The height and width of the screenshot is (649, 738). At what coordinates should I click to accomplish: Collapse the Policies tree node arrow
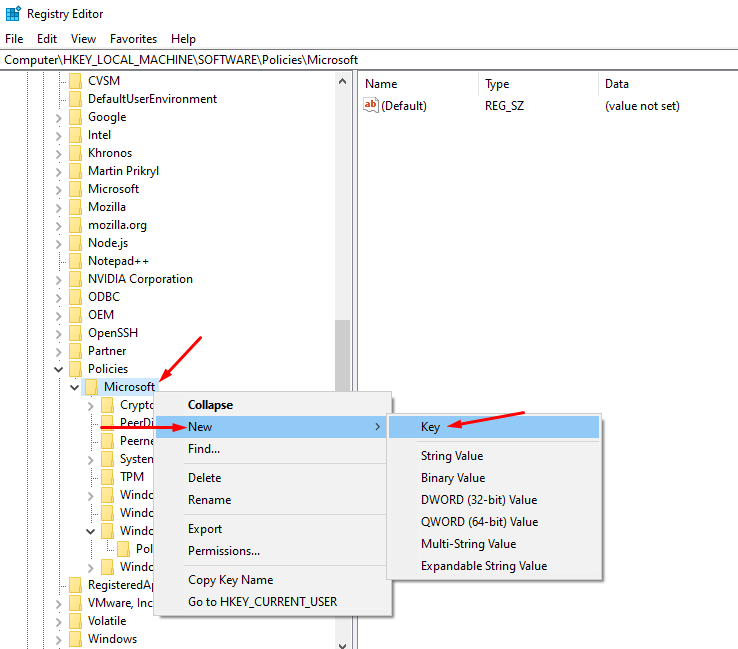click(x=59, y=369)
